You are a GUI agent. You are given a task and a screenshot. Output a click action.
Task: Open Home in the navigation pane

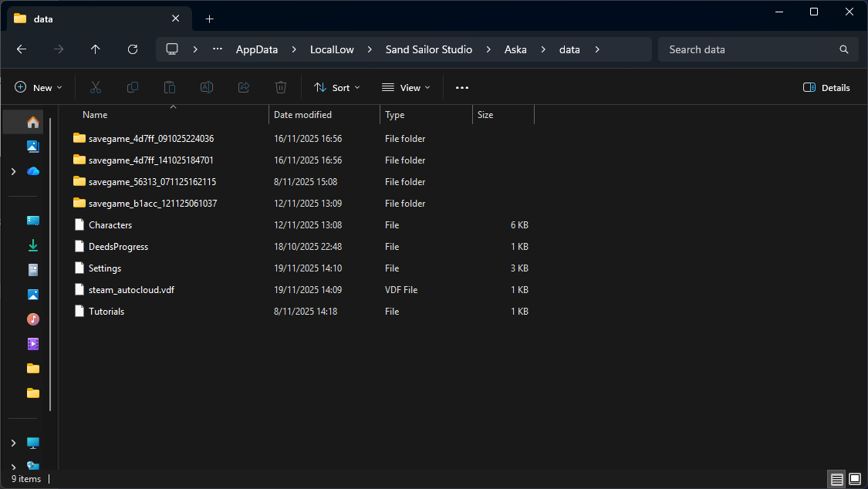coord(32,122)
